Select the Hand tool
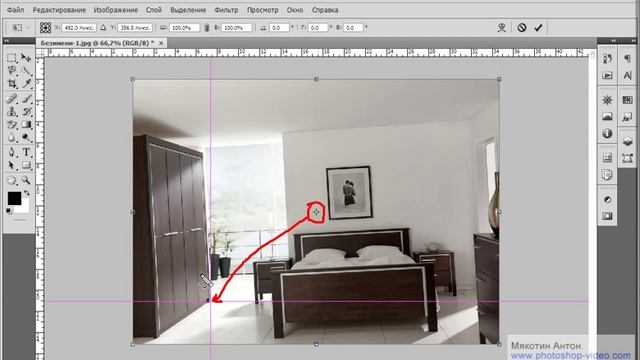 pos(12,180)
